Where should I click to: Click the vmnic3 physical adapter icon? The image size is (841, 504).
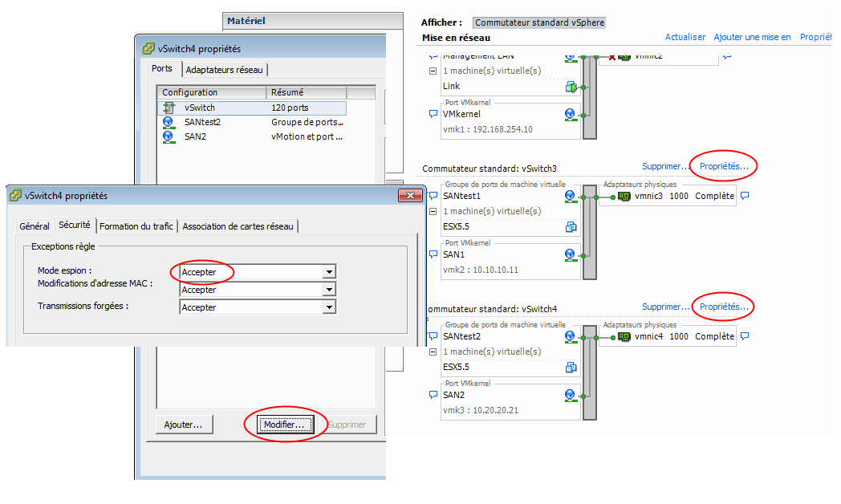pos(624,197)
